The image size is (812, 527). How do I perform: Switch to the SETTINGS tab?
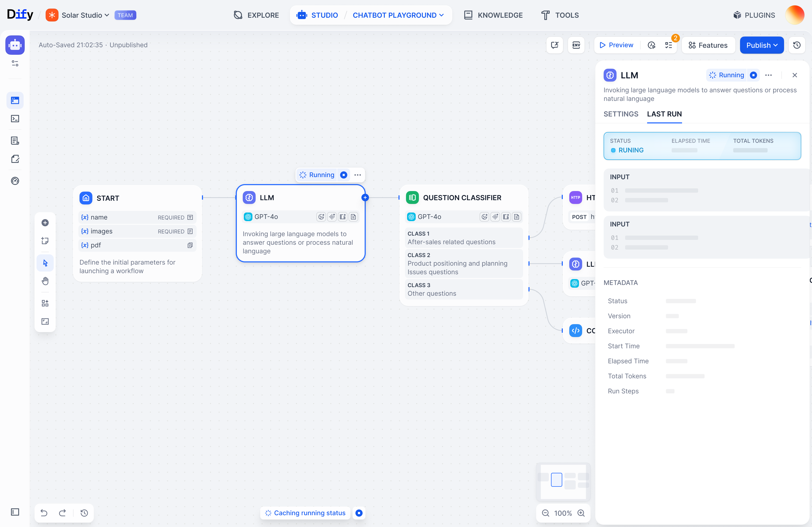[x=621, y=114]
